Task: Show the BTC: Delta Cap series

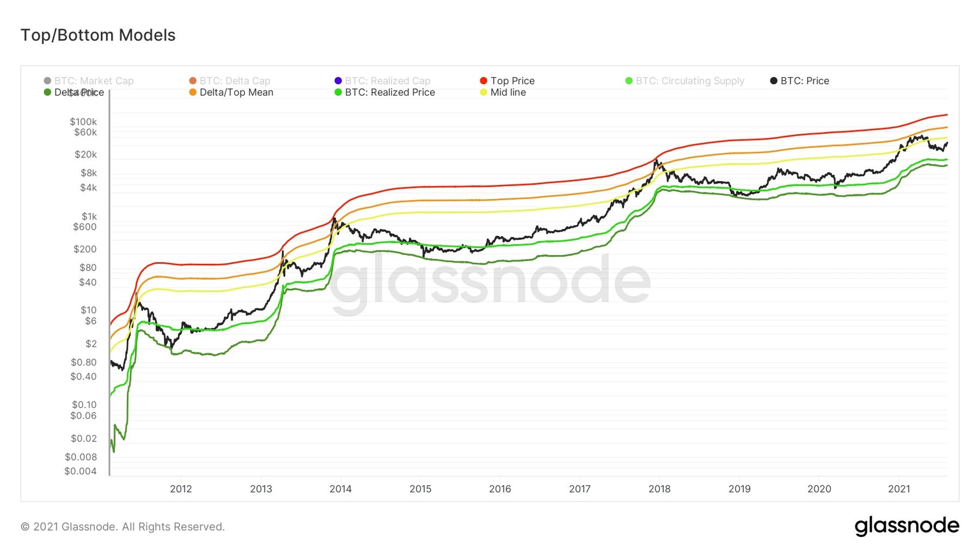Action: click(x=235, y=81)
